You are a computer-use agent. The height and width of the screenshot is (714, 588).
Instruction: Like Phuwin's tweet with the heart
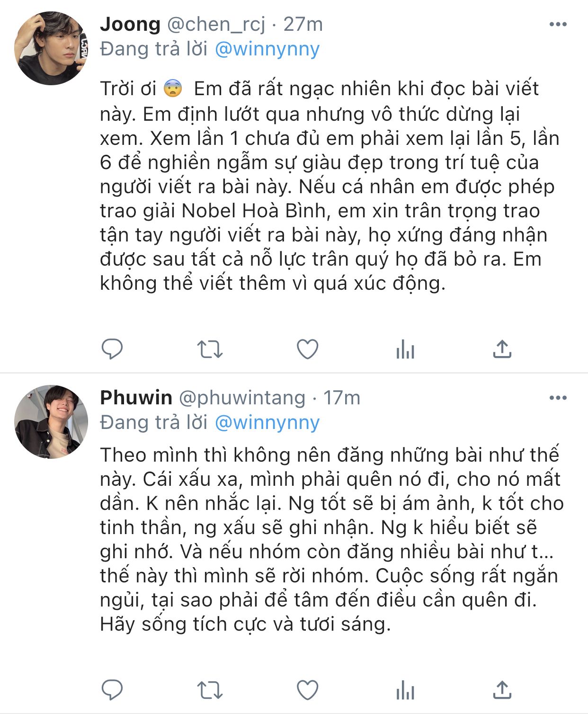(307, 690)
